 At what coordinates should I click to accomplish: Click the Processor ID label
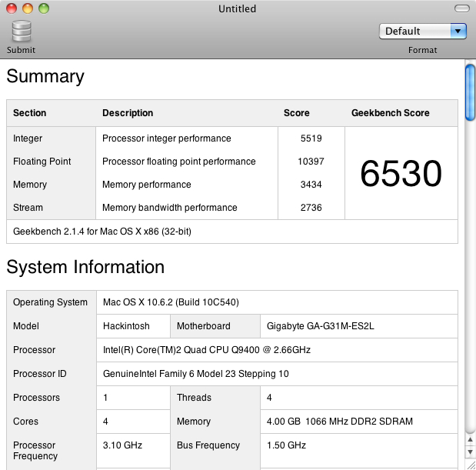(x=40, y=374)
